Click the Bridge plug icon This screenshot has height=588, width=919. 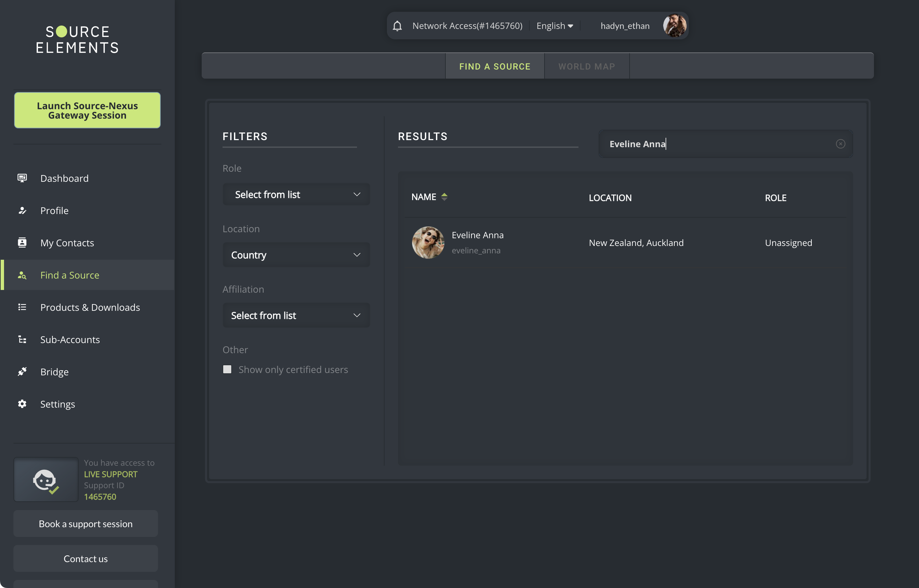point(22,372)
